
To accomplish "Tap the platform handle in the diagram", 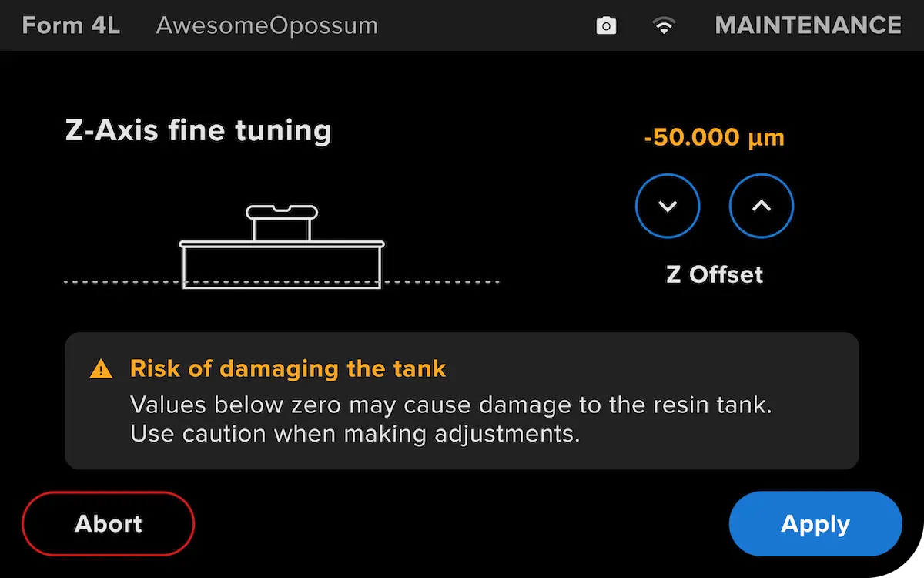I will 282,223.
